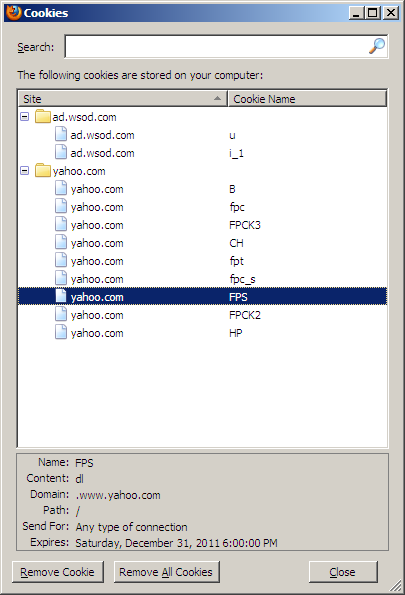The image size is (405, 595).
Task: Click the file icon for cookie FPS
Action: pos(61,297)
